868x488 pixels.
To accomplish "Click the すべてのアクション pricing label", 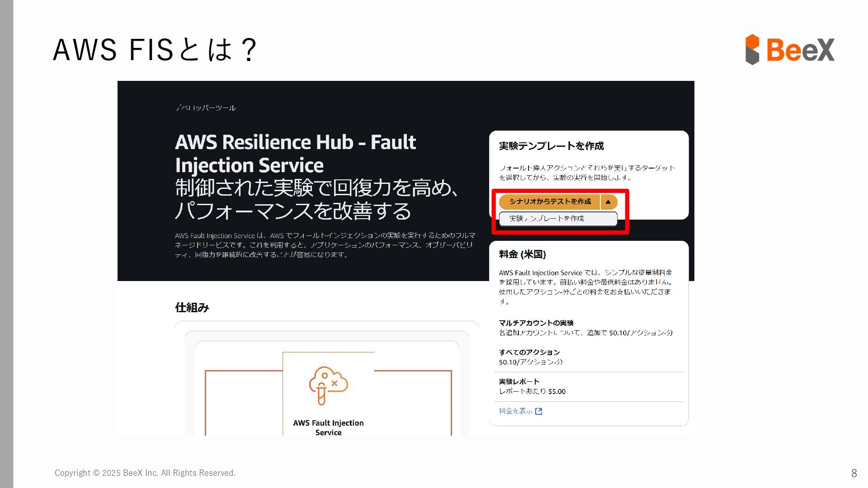I will point(529,352).
